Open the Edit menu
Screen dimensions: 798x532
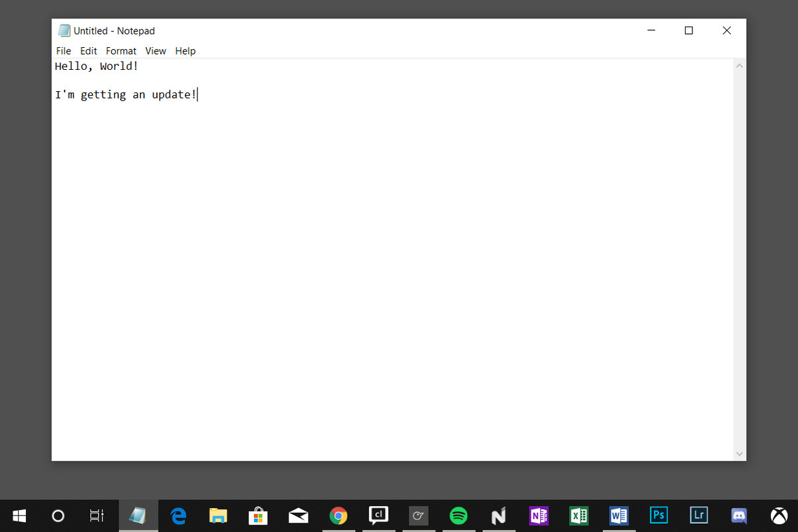88,51
